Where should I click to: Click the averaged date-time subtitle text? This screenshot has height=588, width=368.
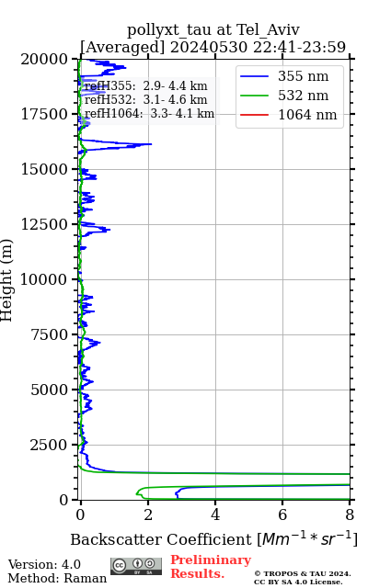213,47
